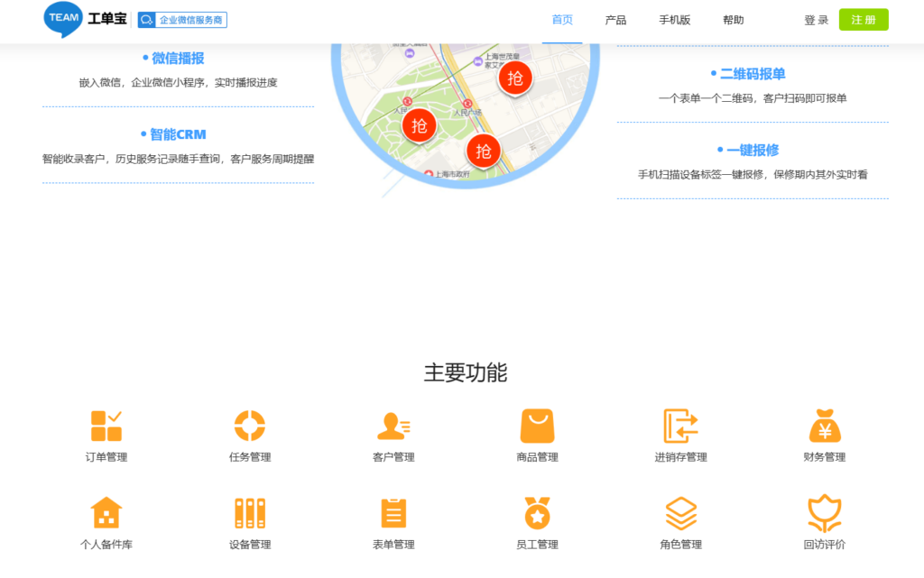Select the 个人备件库 house icon

[x=106, y=513]
